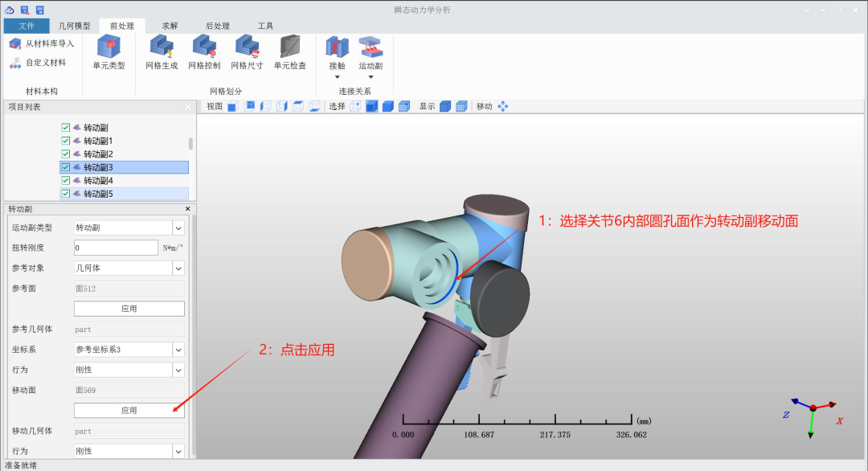Choose solid body selection mode icon

pos(388,106)
